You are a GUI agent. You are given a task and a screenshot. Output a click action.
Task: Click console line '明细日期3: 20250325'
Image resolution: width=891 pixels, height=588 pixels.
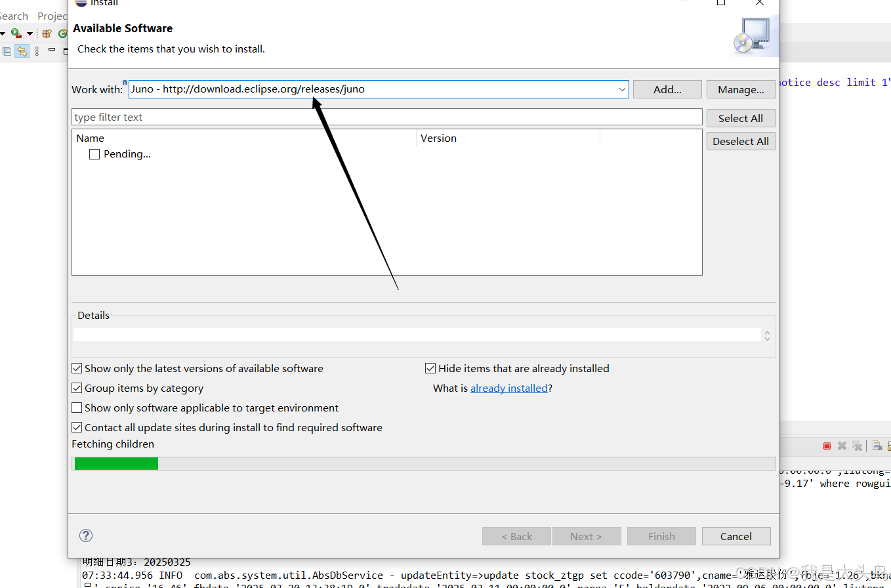136,562
